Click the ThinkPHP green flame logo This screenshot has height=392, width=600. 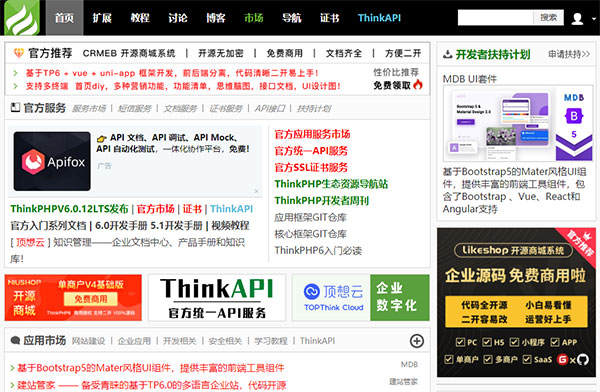tap(22, 18)
